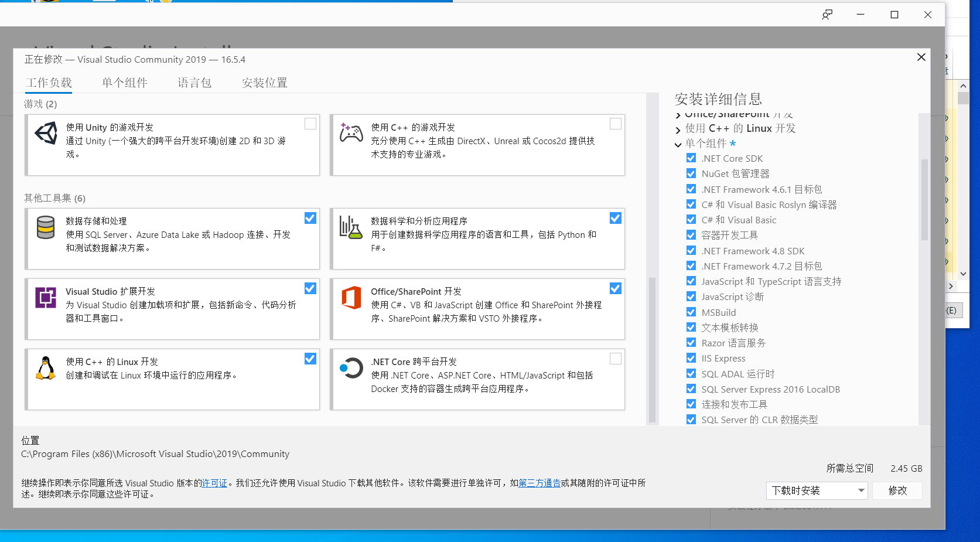Click the Unity game development icon
980x542 pixels.
point(46,133)
